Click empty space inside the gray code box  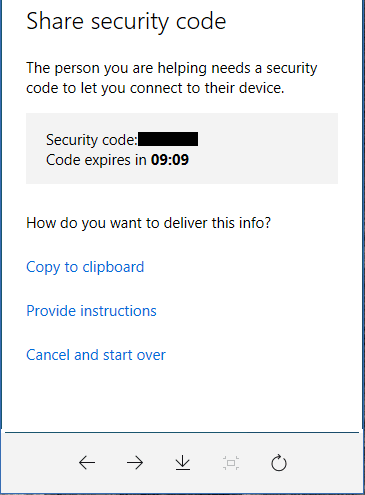(x=267, y=150)
